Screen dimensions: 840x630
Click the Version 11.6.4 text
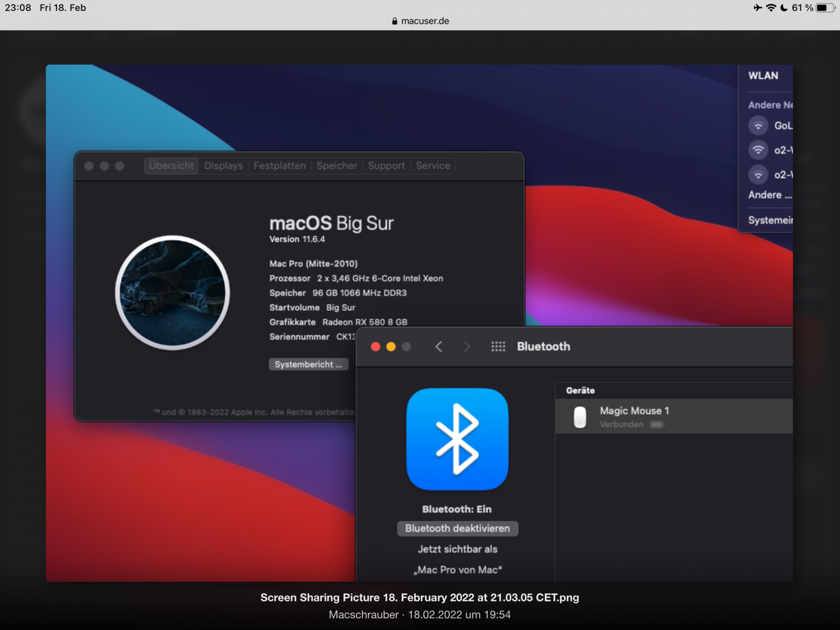[297, 239]
